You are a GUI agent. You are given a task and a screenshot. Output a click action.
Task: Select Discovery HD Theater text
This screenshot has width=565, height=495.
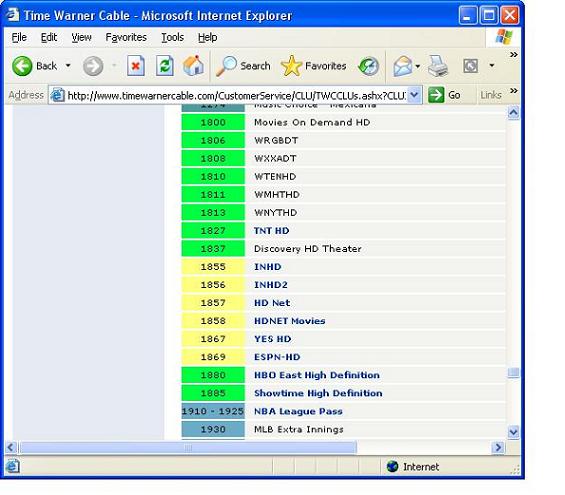click(x=307, y=249)
